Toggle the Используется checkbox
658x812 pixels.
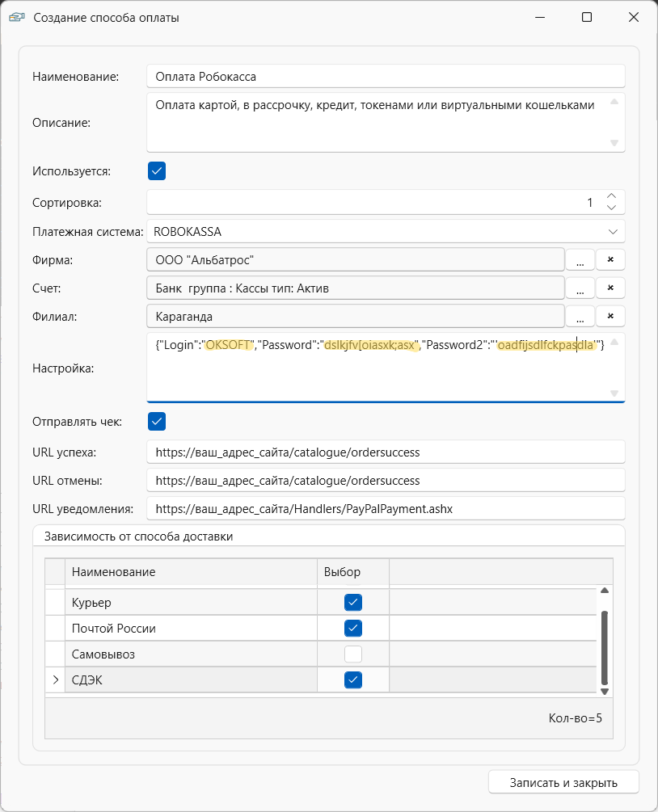pos(157,171)
